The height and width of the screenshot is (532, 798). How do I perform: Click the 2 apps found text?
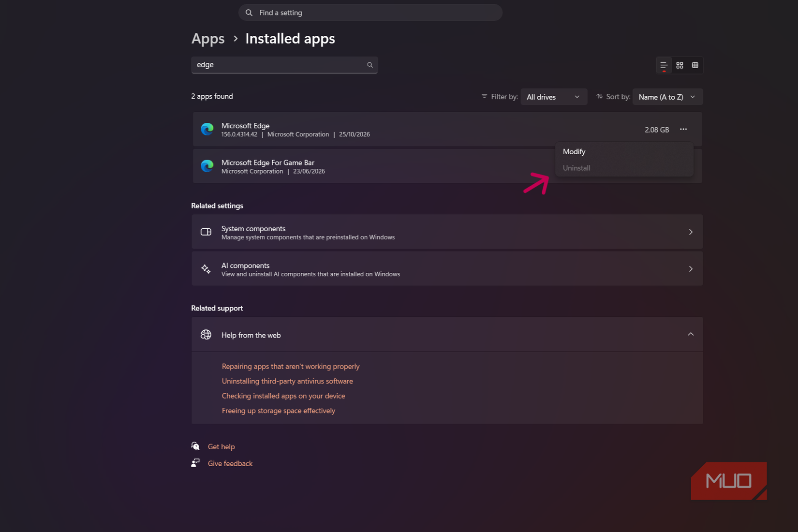pyautogui.click(x=212, y=96)
